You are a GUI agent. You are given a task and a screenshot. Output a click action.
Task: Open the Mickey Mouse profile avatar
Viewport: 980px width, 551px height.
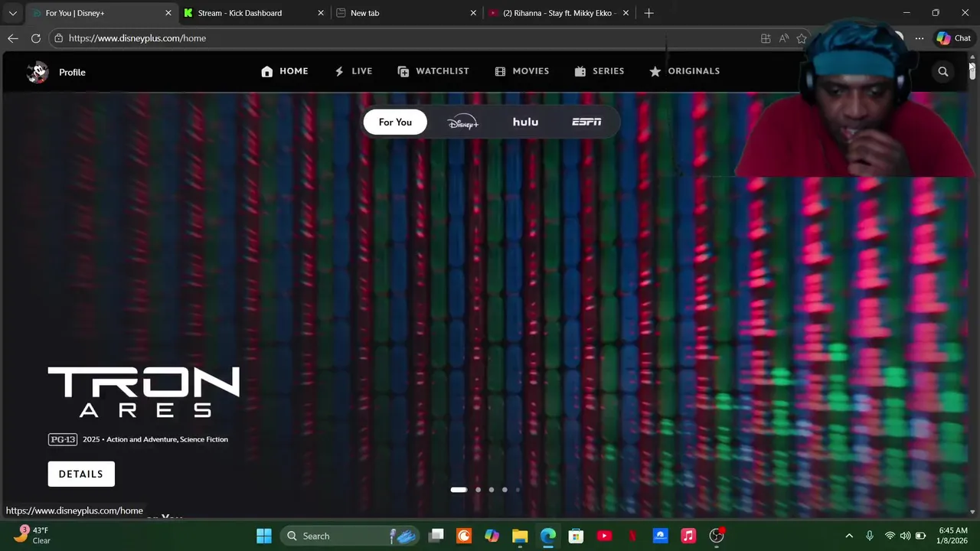point(37,72)
